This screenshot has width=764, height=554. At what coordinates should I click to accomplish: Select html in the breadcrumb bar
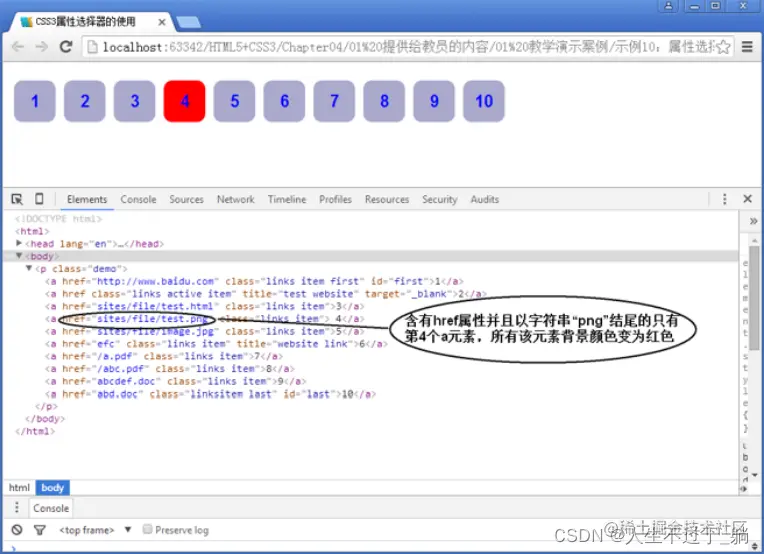click(x=19, y=488)
